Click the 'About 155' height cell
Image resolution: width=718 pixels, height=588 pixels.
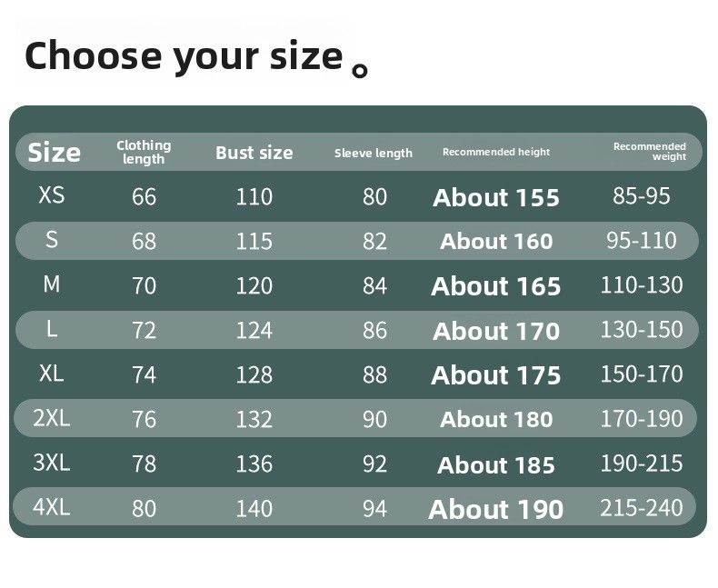496,197
